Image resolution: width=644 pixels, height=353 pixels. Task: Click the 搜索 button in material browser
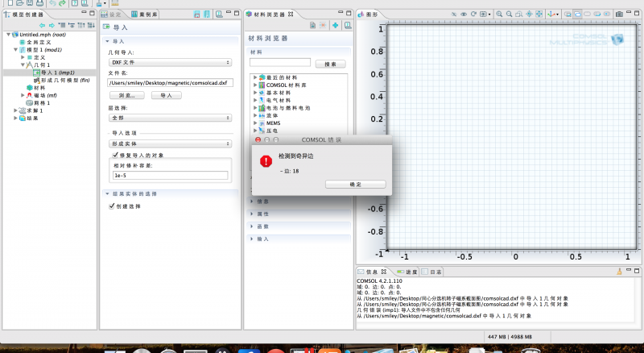coord(331,64)
